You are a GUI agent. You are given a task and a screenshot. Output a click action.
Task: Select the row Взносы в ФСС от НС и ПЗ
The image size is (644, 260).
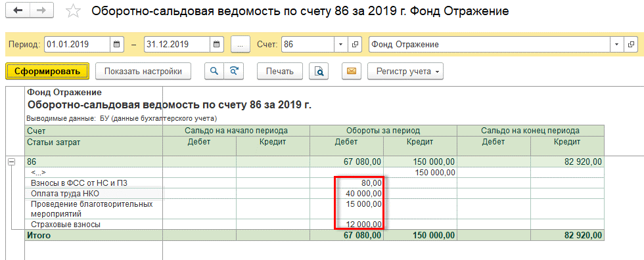click(80, 183)
